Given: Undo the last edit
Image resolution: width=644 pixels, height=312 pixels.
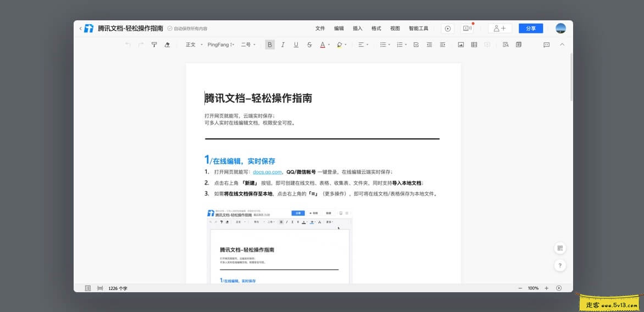Looking at the screenshot, I should [127, 44].
